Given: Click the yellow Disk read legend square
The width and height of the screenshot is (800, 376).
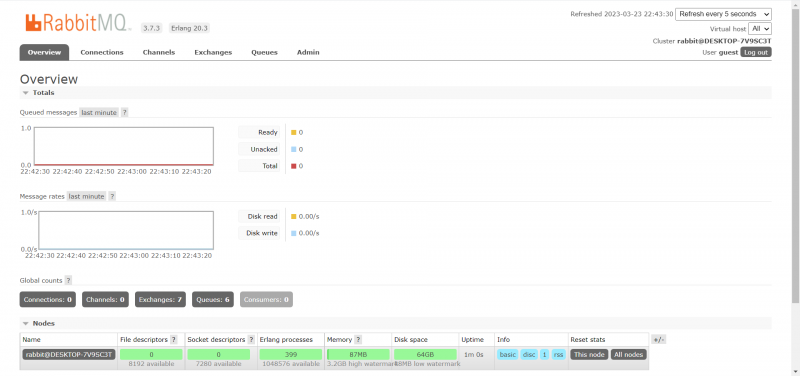Looking at the screenshot, I should click(293, 216).
